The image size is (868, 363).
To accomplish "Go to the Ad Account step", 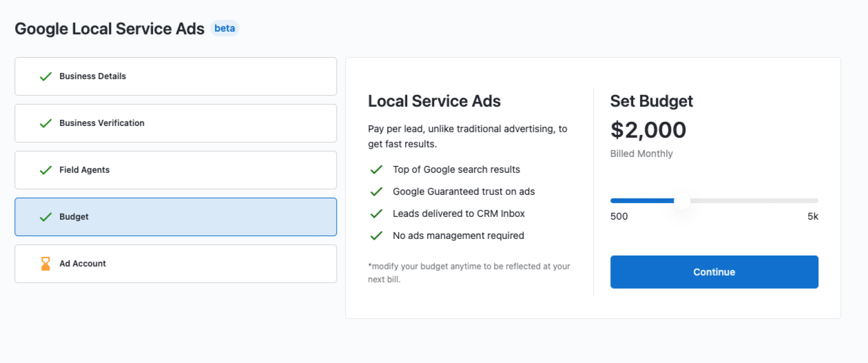I will [176, 264].
